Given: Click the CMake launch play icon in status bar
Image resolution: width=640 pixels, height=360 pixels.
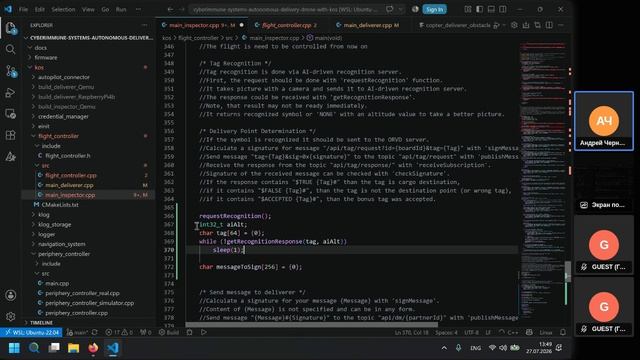Looking at the screenshot, I should point(203,332).
